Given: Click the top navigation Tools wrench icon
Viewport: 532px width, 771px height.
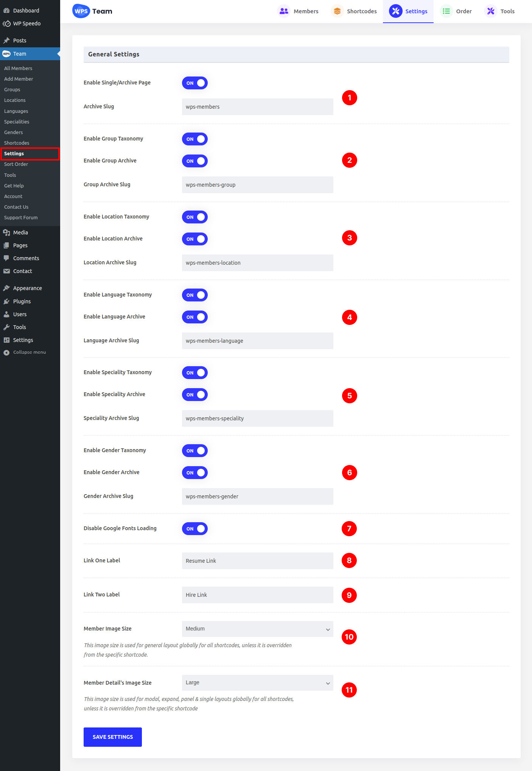Looking at the screenshot, I should (x=490, y=11).
